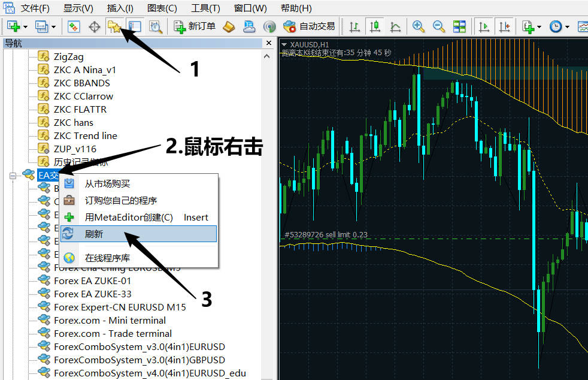The height and width of the screenshot is (380, 588).
Task: Select the ZUP_v116 indicator
Action: [75, 149]
